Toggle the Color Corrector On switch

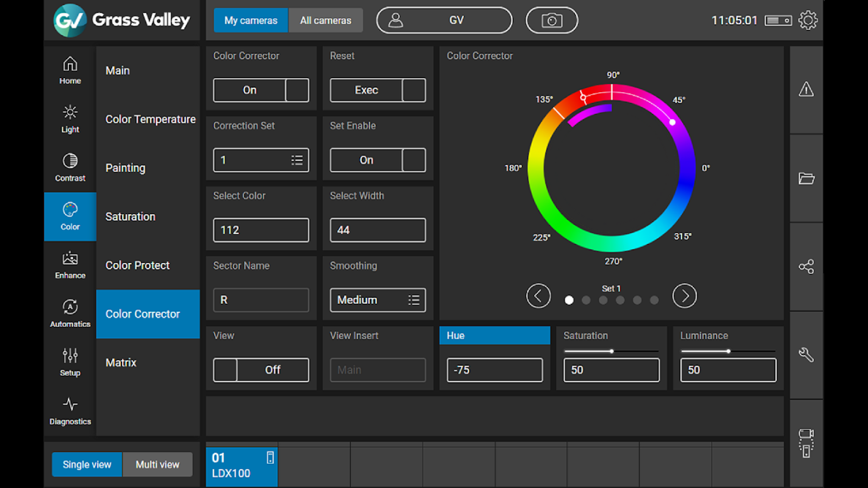click(x=261, y=90)
